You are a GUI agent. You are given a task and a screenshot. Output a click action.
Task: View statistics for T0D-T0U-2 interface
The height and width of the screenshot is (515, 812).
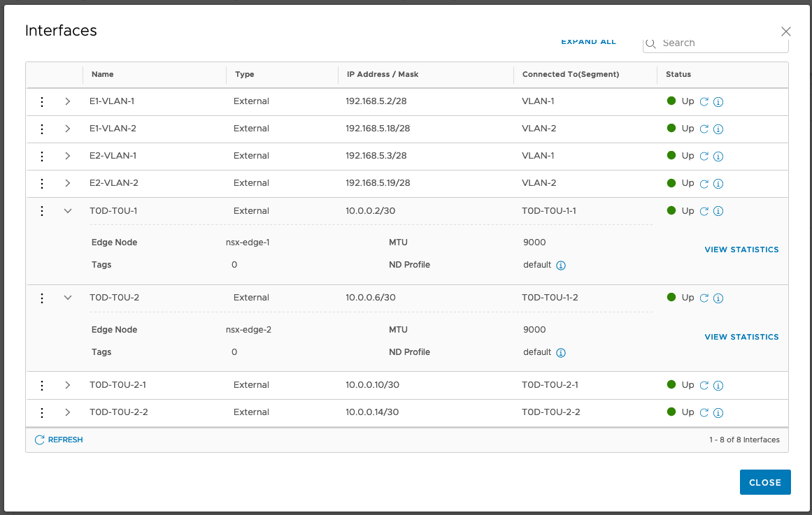[741, 338]
